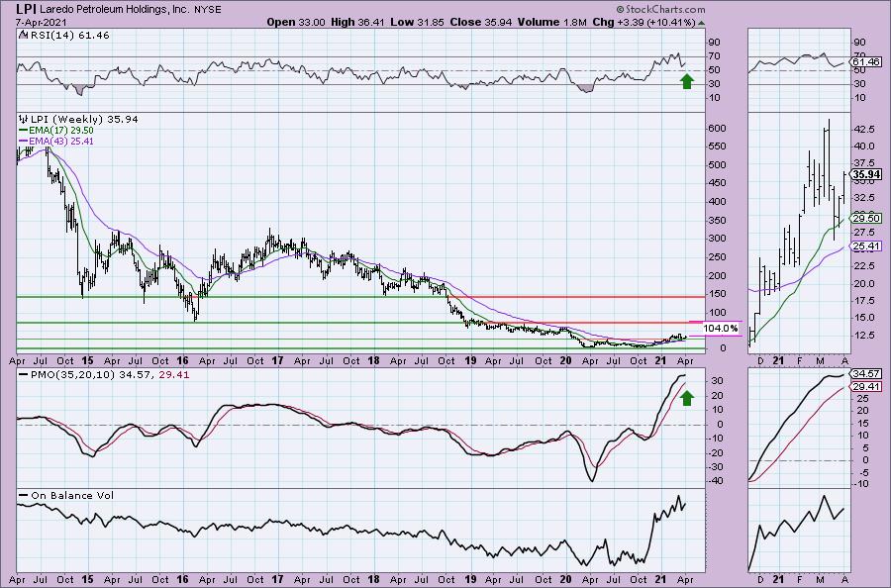Click the purple-bordered 25.41 EMA value flag
Screen dimensions: 891x588
pyautogui.click(x=866, y=246)
